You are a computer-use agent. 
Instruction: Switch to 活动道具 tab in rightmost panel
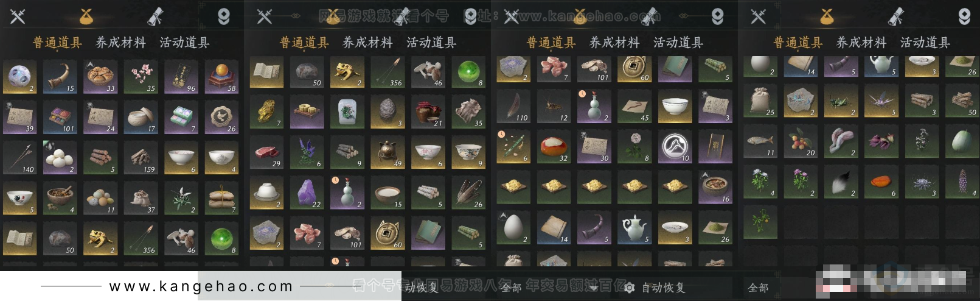coord(925,43)
